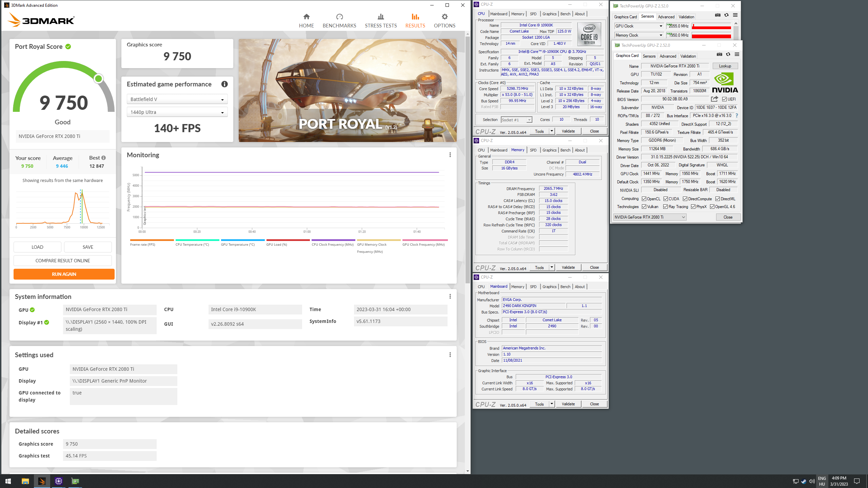This screenshot has height=488, width=868.
Task: Open volume control in system tray
Action: point(812,481)
